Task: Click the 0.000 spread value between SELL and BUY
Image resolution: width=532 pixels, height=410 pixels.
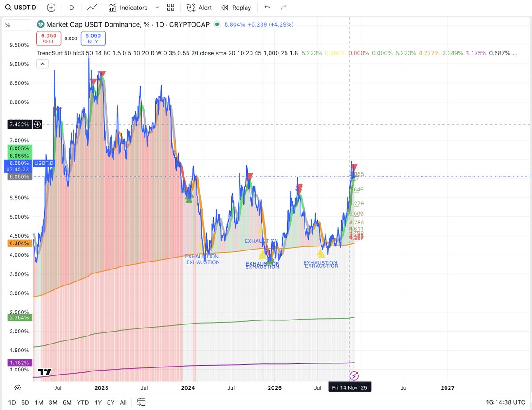Action: coord(70,39)
